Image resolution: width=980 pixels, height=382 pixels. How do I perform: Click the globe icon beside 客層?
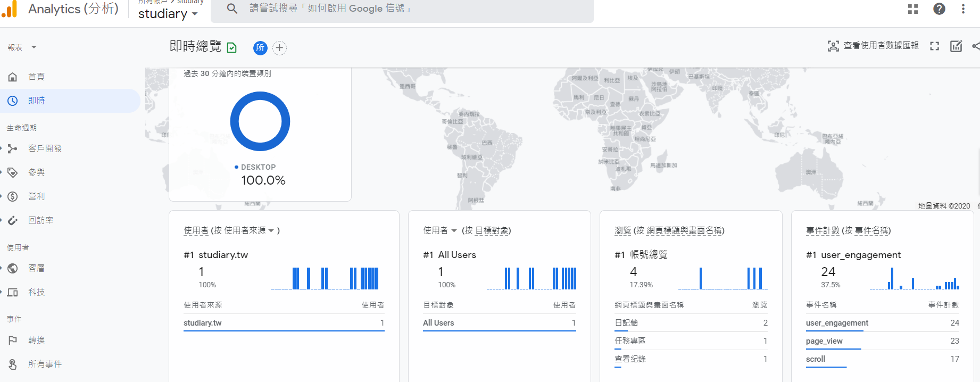click(13, 268)
